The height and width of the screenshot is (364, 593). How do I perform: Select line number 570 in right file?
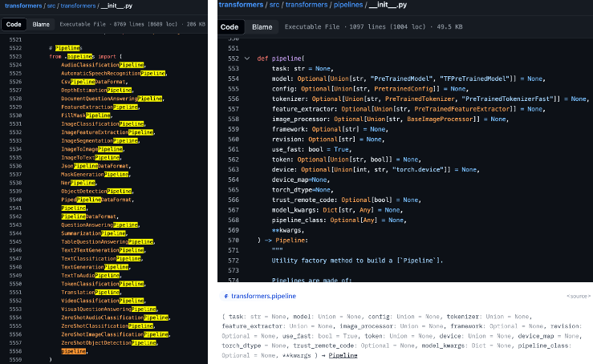point(234,240)
